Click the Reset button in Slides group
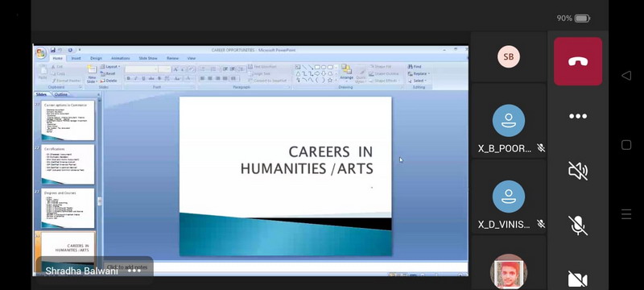644x290 pixels. pos(108,73)
